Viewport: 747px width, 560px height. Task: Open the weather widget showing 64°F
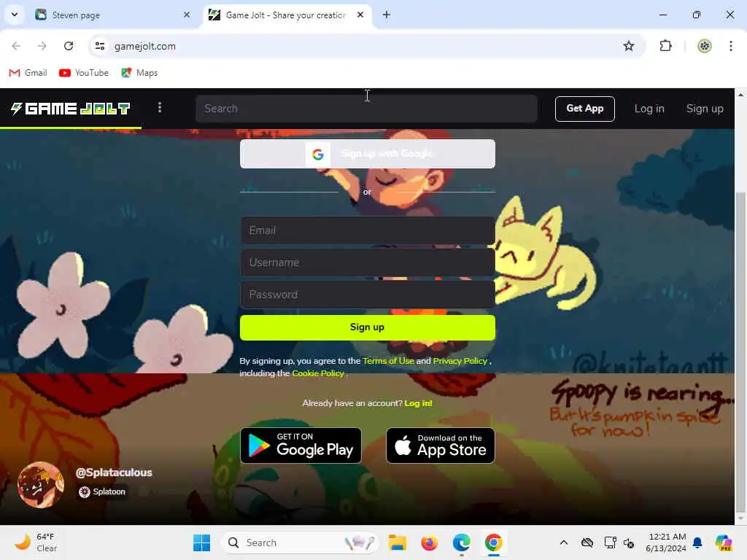tap(36, 542)
